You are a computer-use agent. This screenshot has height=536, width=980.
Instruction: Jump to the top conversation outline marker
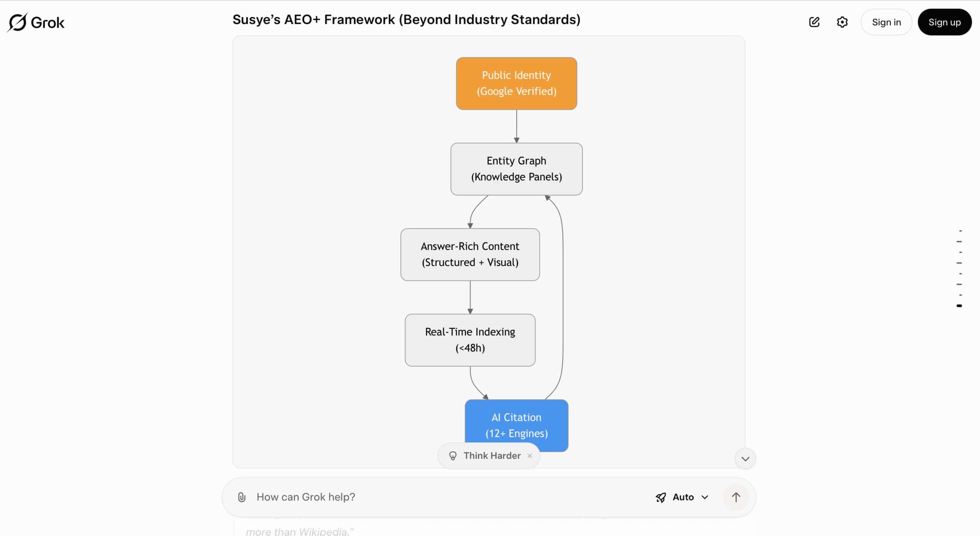(x=960, y=231)
